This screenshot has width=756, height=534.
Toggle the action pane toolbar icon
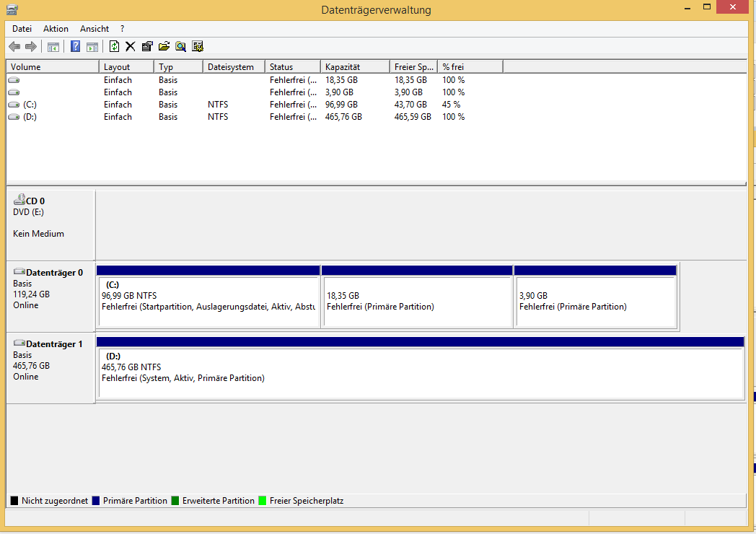click(x=92, y=47)
